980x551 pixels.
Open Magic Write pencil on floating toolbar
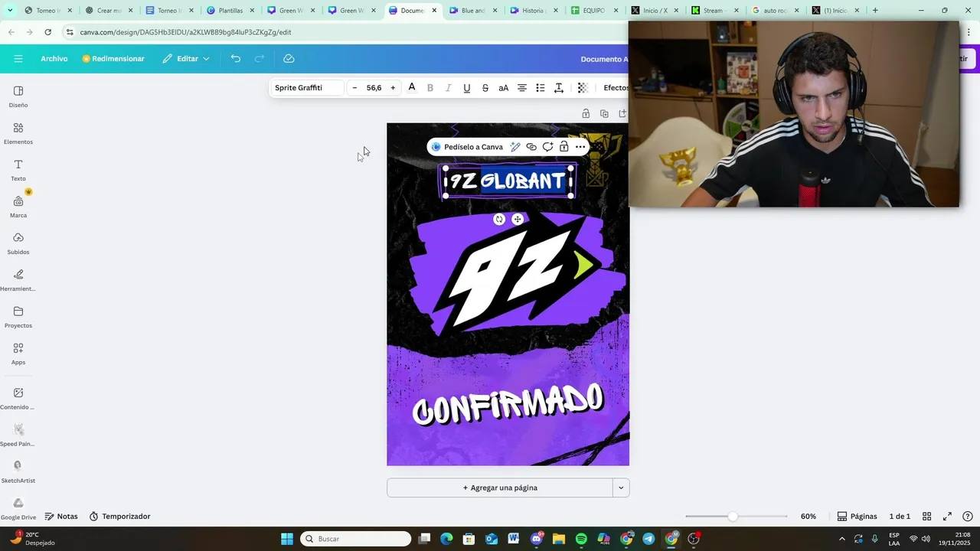515,147
